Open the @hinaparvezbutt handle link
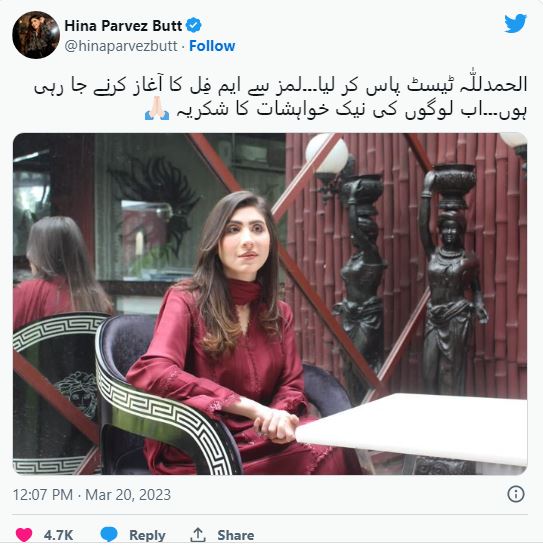Viewport: 543px width, 549px height. pyautogui.click(x=121, y=46)
